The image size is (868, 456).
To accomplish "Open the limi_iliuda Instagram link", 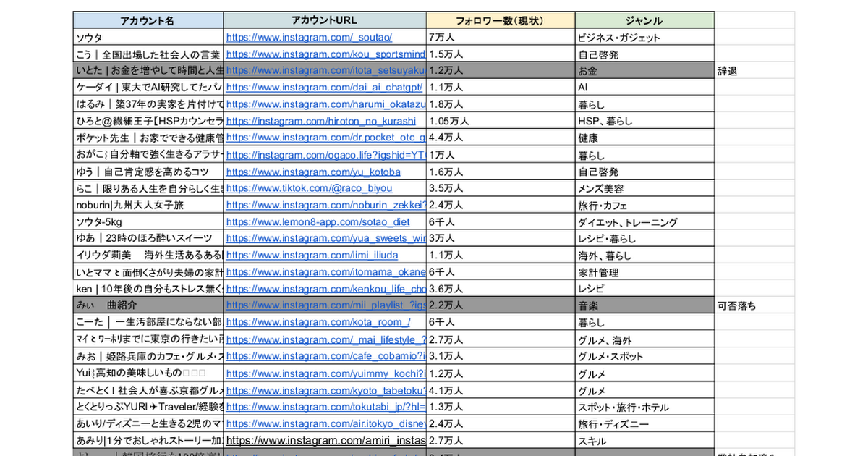I will click(312, 255).
